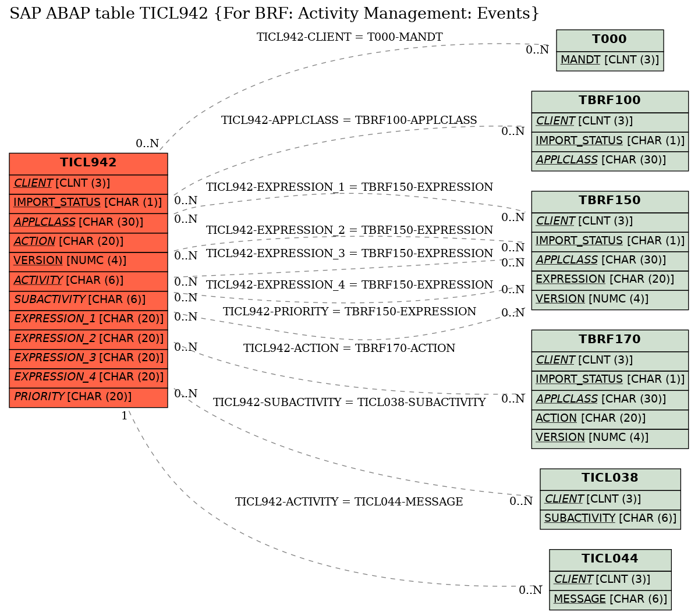Click the 0..N cardinality beside T000
Viewport: 698px width, 616px height.
537,50
